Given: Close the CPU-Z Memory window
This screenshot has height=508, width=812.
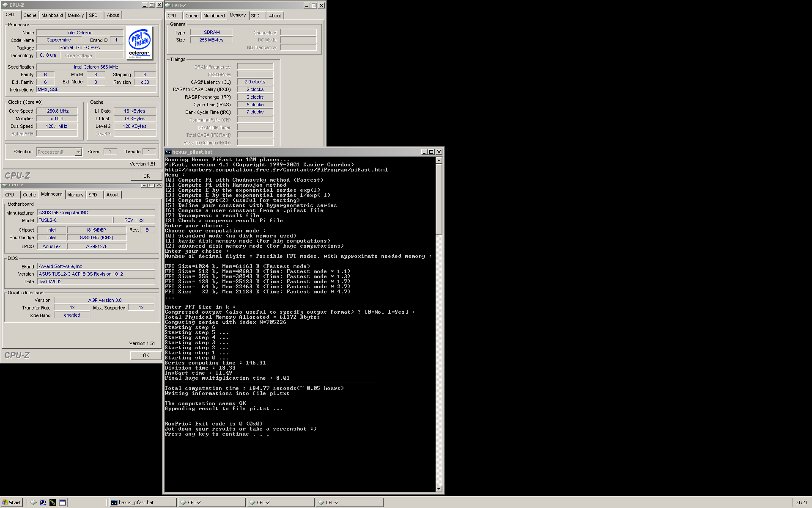Looking at the screenshot, I should (x=321, y=6).
